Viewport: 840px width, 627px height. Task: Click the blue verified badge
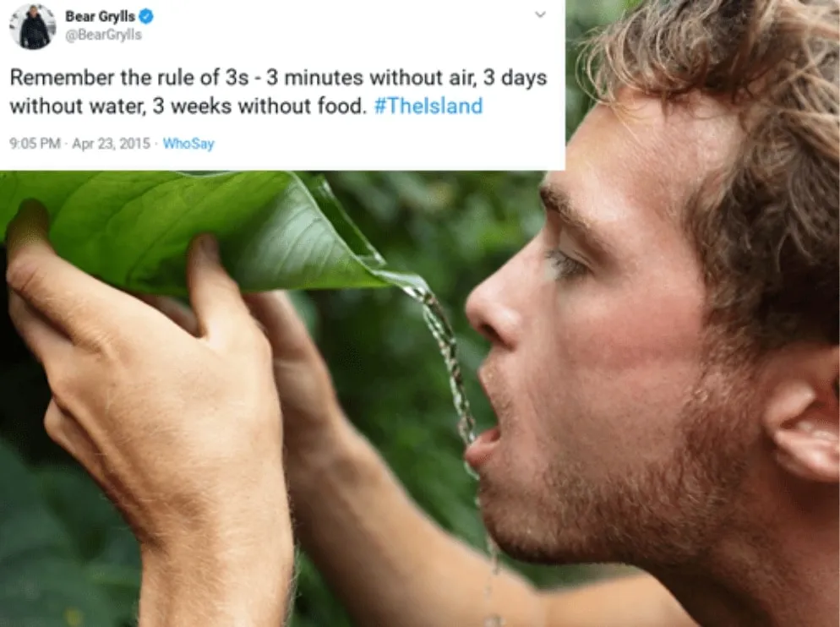coord(146,17)
